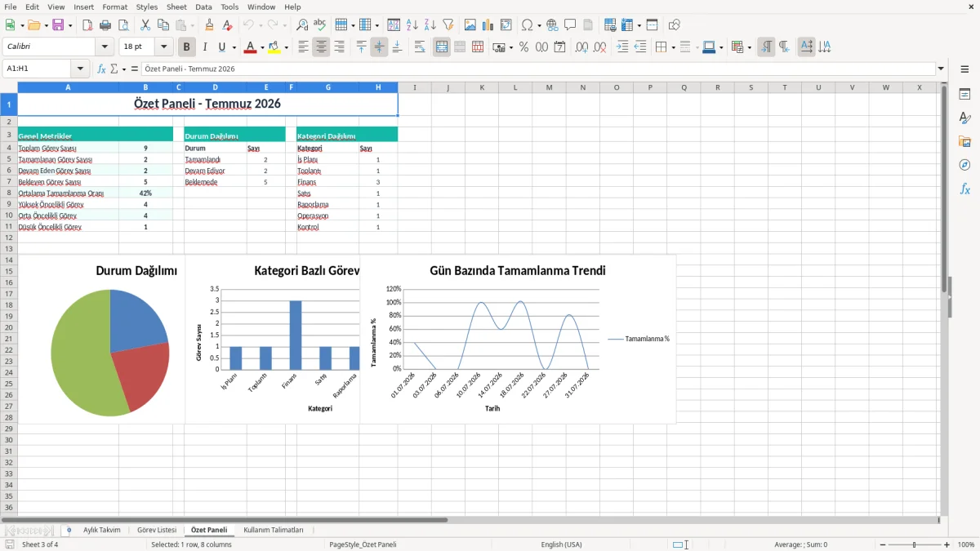This screenshot has height=551, width=980.
Task: Click the zoom slider handle
Action: 915,544
